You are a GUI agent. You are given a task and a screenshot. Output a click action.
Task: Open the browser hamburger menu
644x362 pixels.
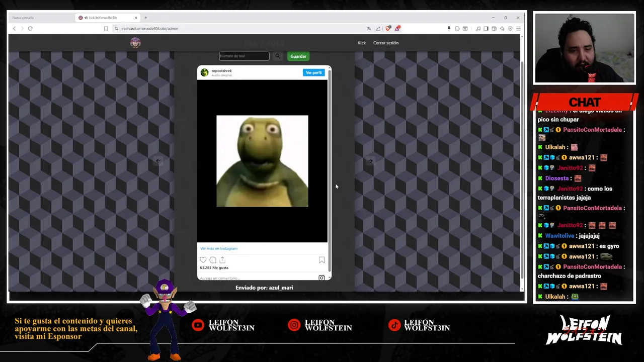point(518,29)
